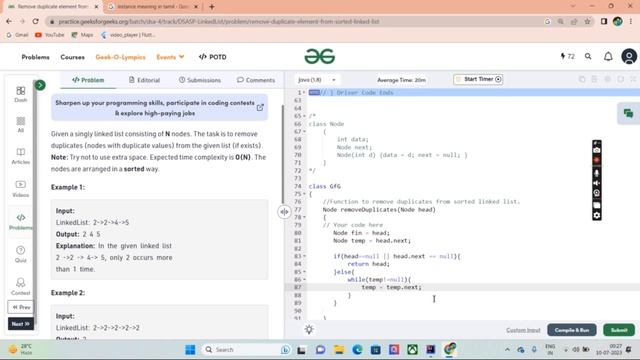Bookmark this page with star icon
Screen dimensions: 640x360
[x=587, y=21]
